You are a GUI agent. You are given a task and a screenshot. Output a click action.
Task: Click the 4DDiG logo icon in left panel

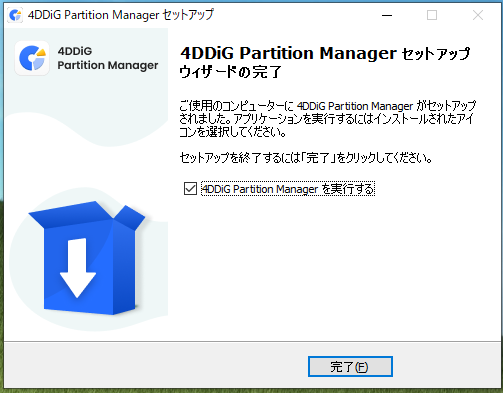coord(32,58)
